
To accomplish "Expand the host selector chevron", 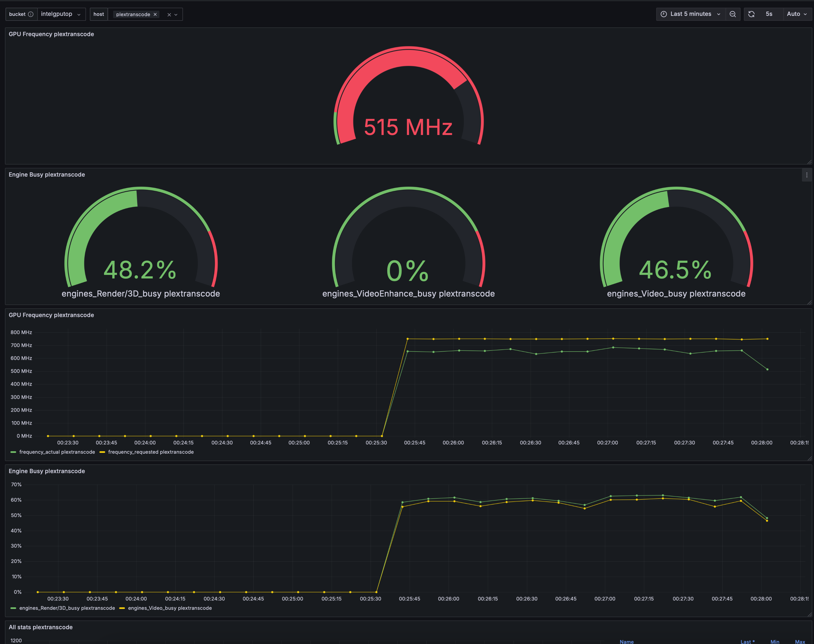I will (176, 15).
